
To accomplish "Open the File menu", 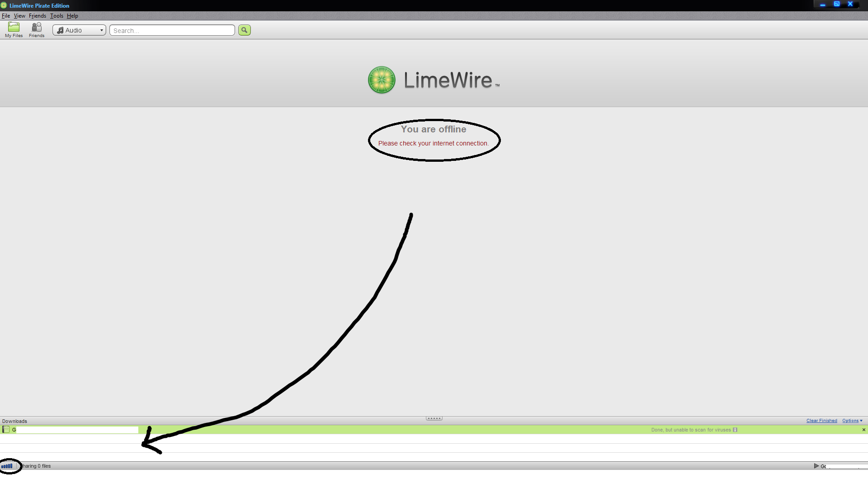I will click(x=6, y=15).
